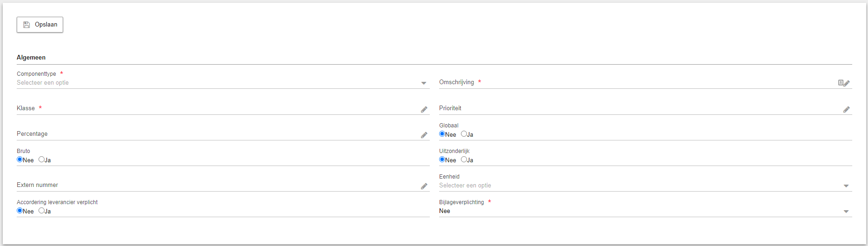
Task: Choose Ja for Accordering leverancier verplicht
Action: click(41, 211)
